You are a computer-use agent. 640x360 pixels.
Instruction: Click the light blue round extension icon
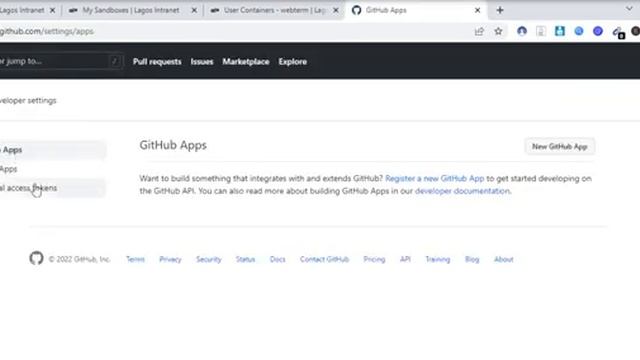point(579,31)
